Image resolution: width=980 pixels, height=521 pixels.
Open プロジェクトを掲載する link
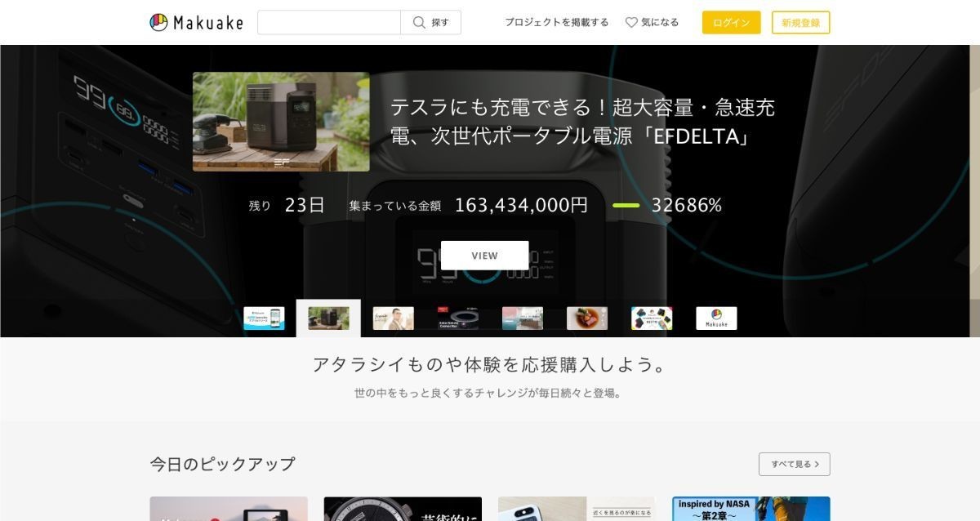pos(557,22)
